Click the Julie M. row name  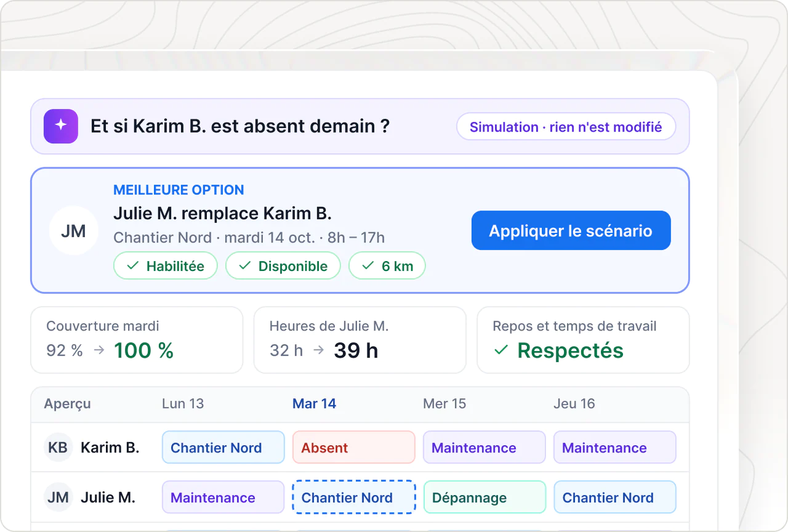coord(108,498)
